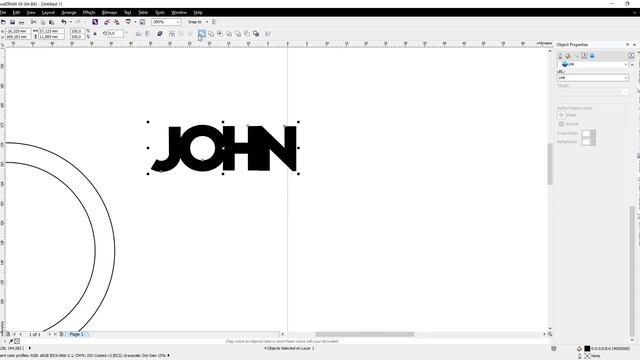Toggle the lock ratio icon
Viewport: 640px width, 360px height.
coord(95,34)
